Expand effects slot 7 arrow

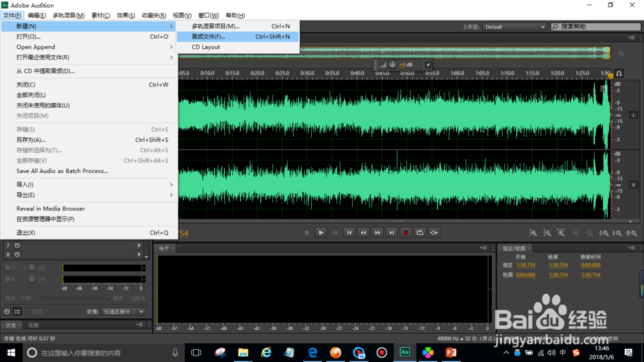click(139, 245)
